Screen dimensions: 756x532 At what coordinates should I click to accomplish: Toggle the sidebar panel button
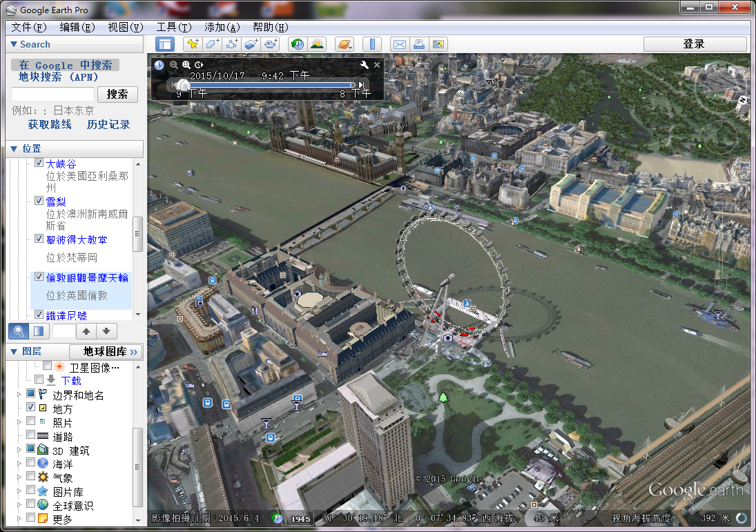[165, 44]
